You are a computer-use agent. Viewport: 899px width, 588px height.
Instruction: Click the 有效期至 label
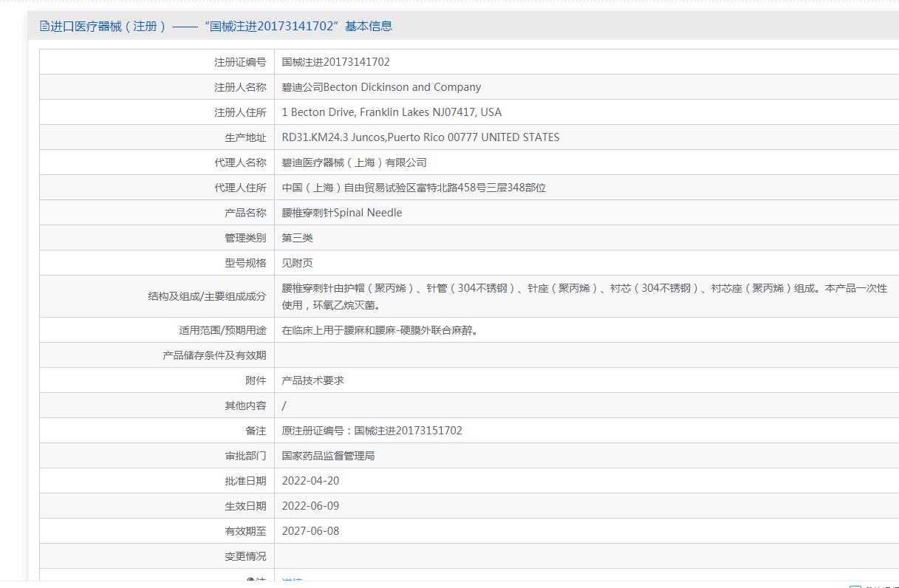click(245, 531)
